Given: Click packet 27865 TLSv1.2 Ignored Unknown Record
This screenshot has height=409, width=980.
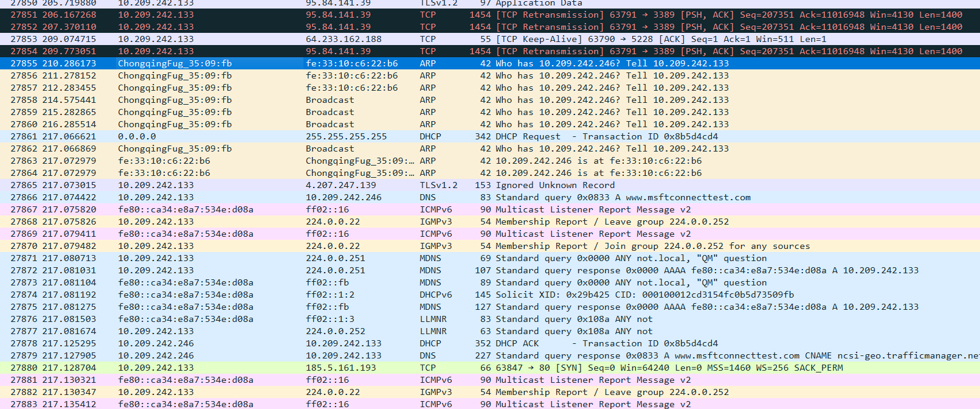Looking at the screenshot, I should point(486,185).
